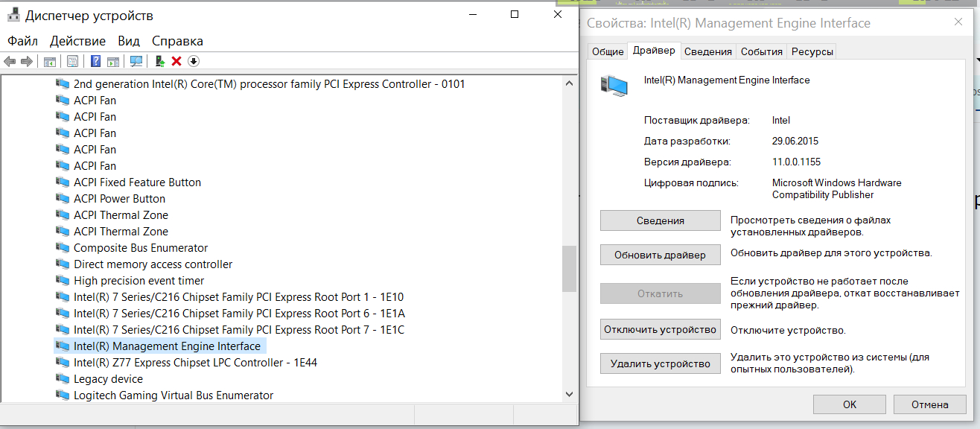Go back with the toolbar left arrow

point(10,61)
